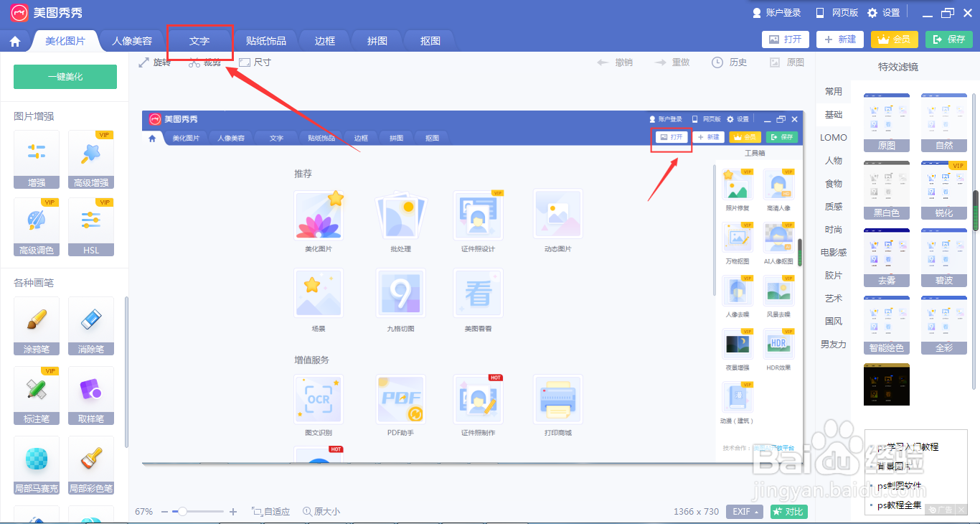980x524 pixels.
Task: Select the 涂鸦笔 doodle brush
Action: (37, 327)
